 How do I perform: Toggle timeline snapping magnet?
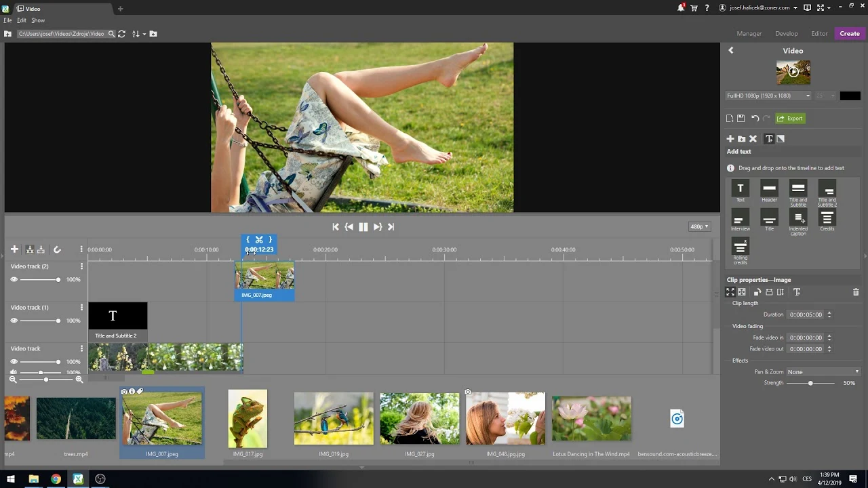pos(57,249)
